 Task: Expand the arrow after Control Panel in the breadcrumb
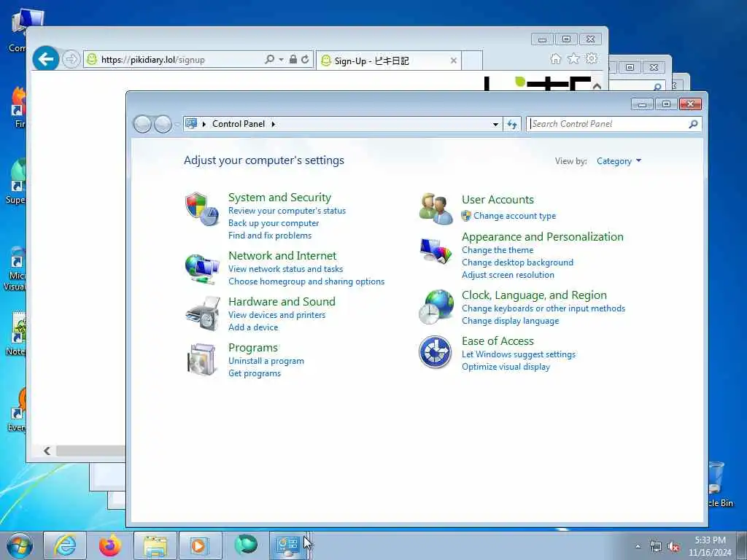tap(274, 124)
